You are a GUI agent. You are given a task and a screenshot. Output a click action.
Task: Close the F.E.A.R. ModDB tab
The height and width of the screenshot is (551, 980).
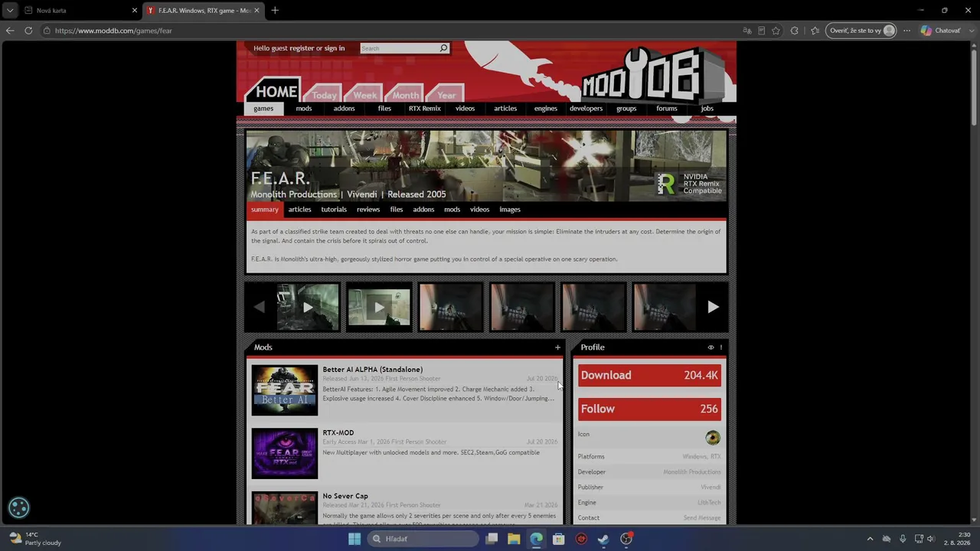[x=256, y=11]
